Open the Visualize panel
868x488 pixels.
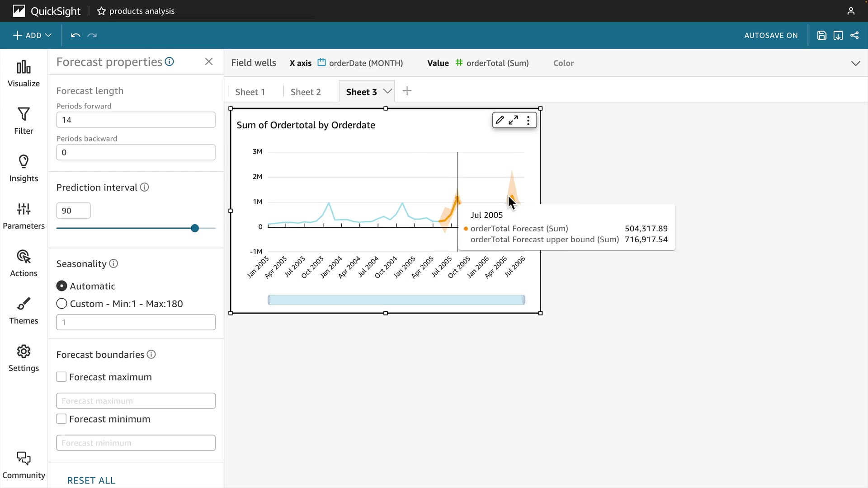pyautogui.click(x=24, y=74)
